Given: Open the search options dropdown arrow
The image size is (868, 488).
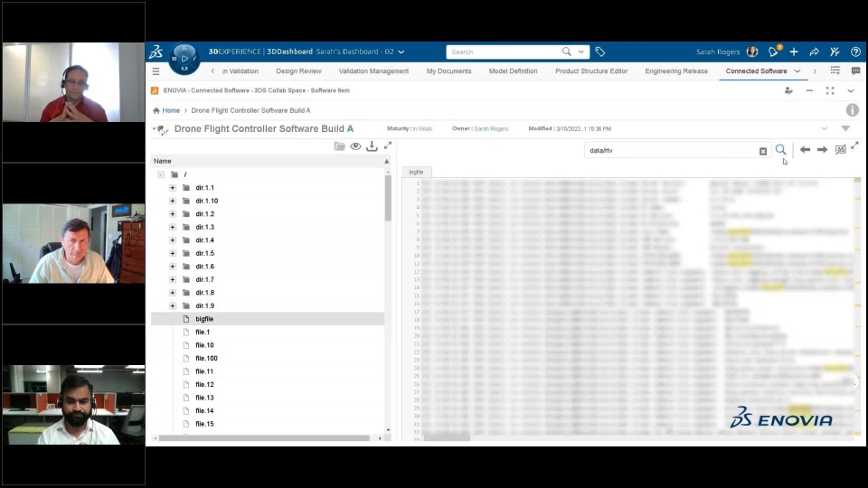Looking at the screenshot, I should coord(580,52).
